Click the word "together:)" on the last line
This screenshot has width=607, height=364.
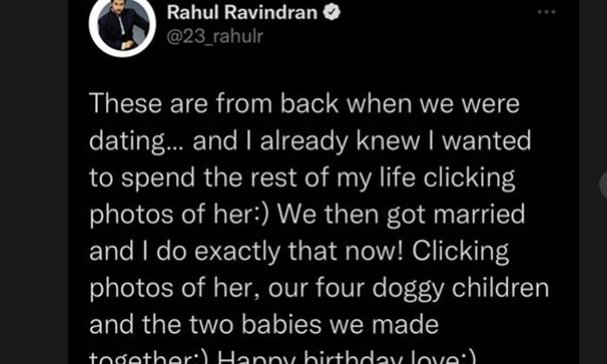point(151,357)
